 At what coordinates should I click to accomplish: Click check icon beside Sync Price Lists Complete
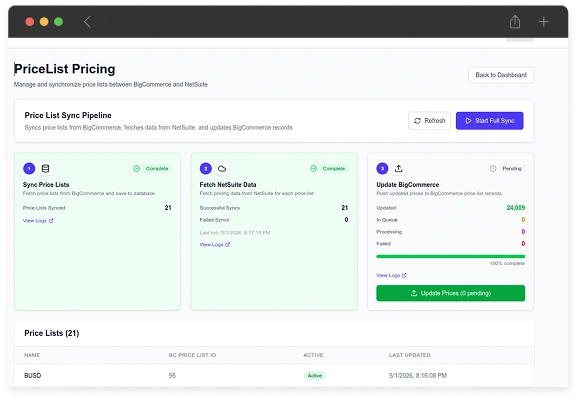(x=137, y=168)
